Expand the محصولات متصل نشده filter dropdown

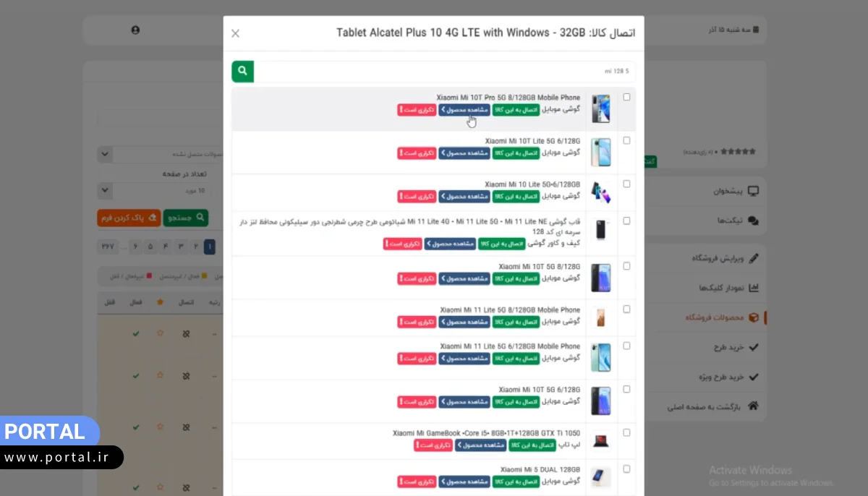pos(105,154)
